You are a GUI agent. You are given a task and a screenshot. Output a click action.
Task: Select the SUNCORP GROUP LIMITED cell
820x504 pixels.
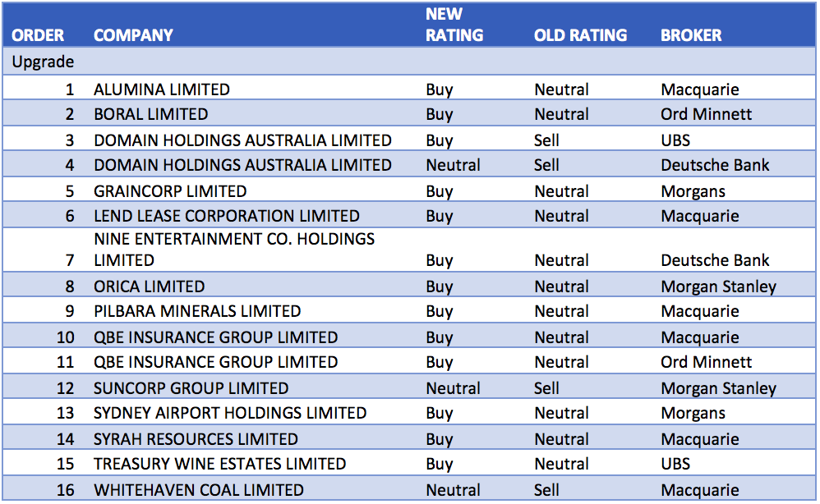point(191,388)
